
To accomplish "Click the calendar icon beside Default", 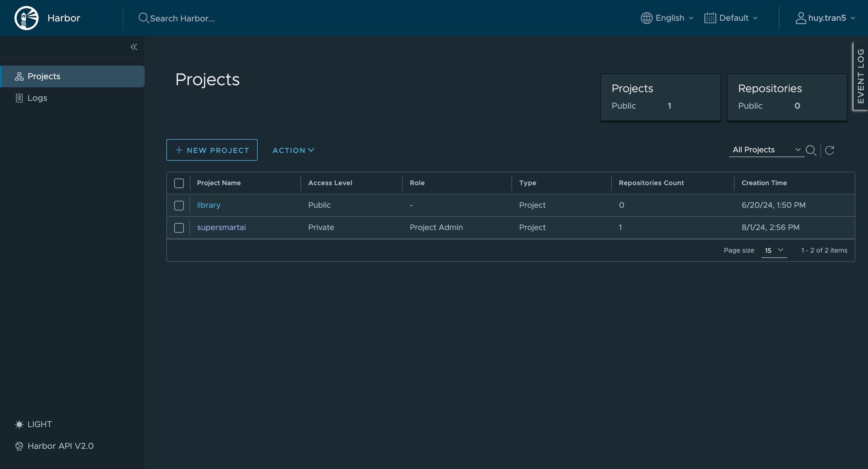I will 710,18.
